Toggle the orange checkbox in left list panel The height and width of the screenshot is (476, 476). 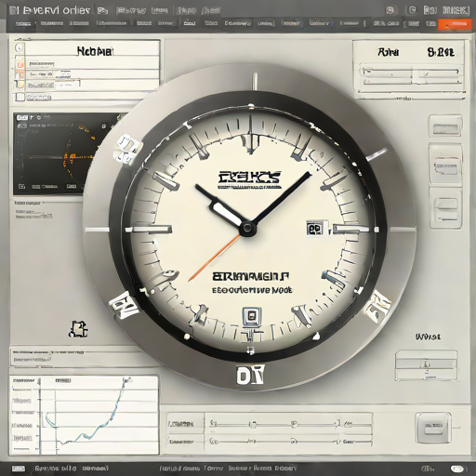(20, 64)
